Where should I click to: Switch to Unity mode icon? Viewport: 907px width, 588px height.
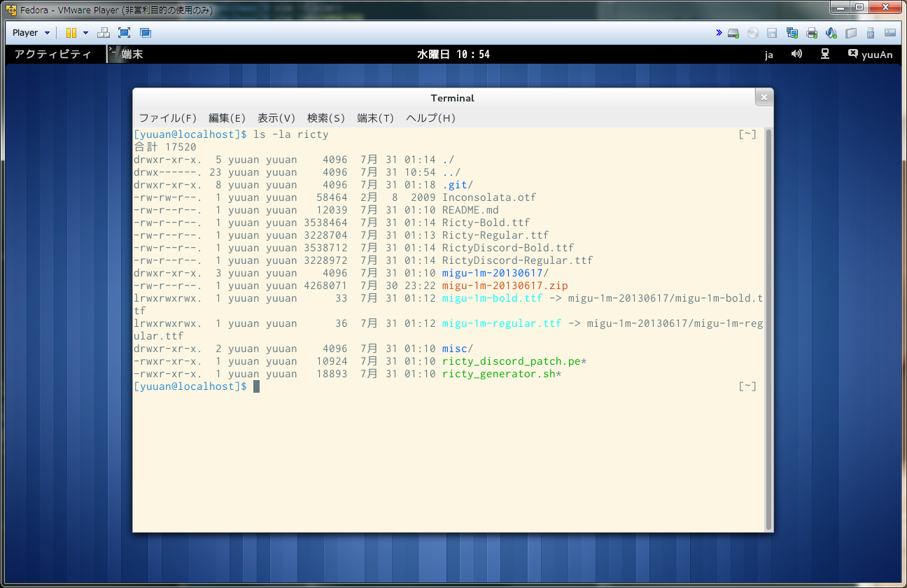146,33
